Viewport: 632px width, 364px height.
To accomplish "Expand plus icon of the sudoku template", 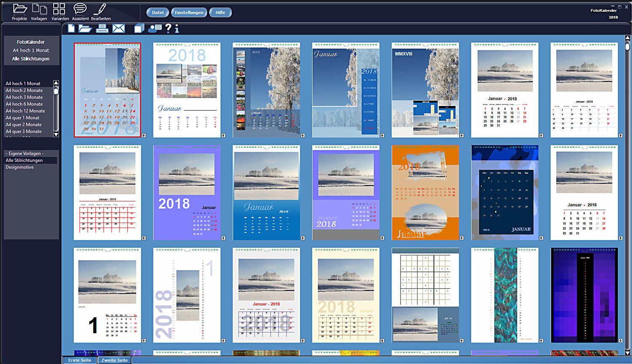I will pos(462,341).
